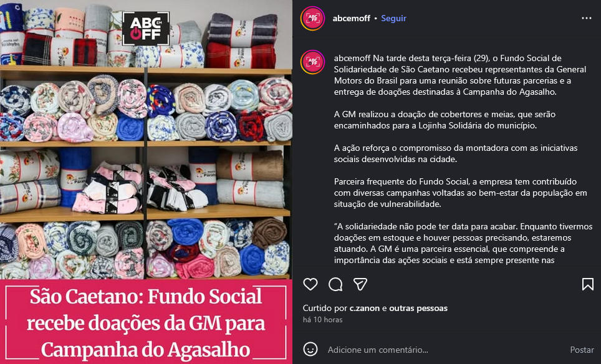Open more options three-dot menu

(x=587, y=19)
